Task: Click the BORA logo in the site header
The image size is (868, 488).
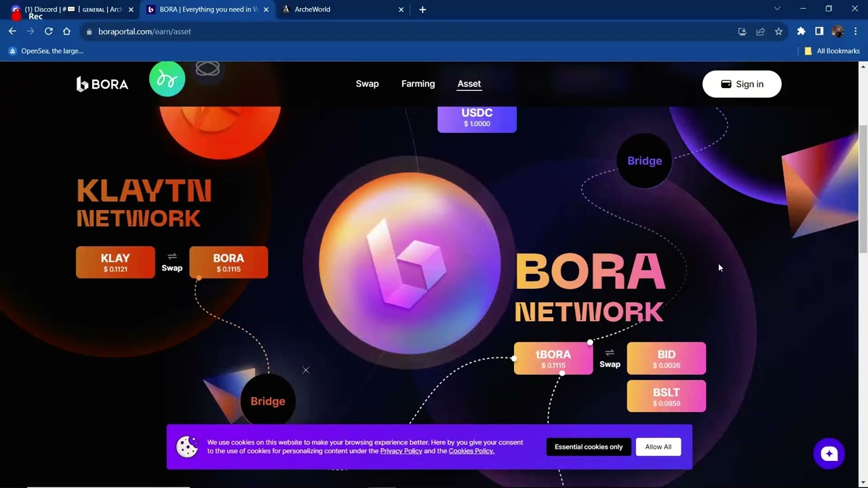Action: pyautogui.click(x=102, y=84)
